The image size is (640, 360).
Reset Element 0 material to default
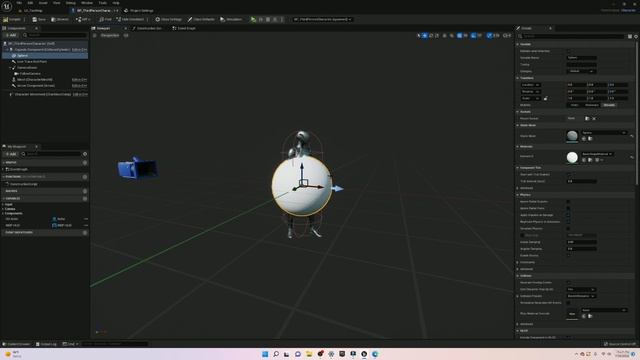pos(632,157)
